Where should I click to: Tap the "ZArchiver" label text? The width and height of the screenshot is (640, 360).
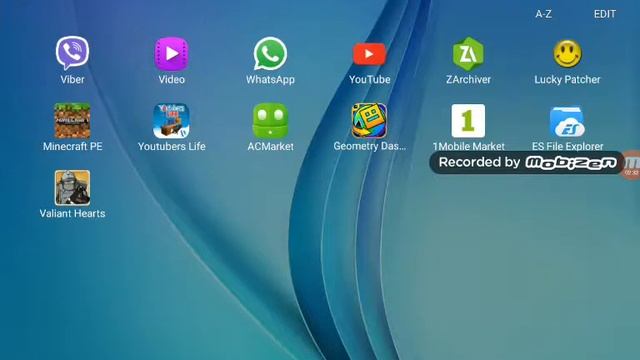click(x=468, y=79)
